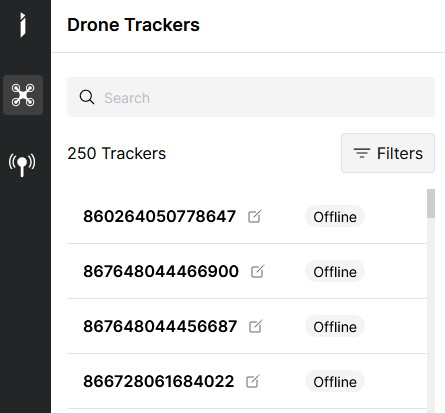Click the search magnifier icon
This screenshot has width=445, height=413.
(x=87, y=97)
